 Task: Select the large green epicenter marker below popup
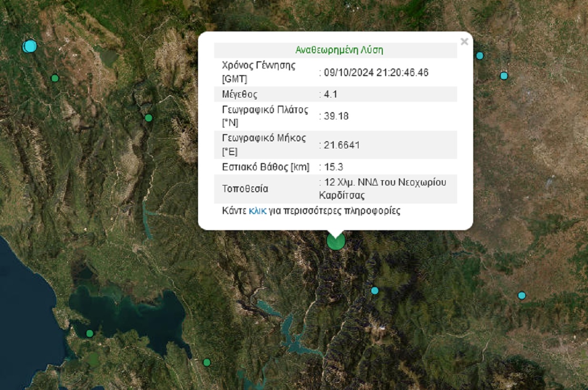[336, 241]
